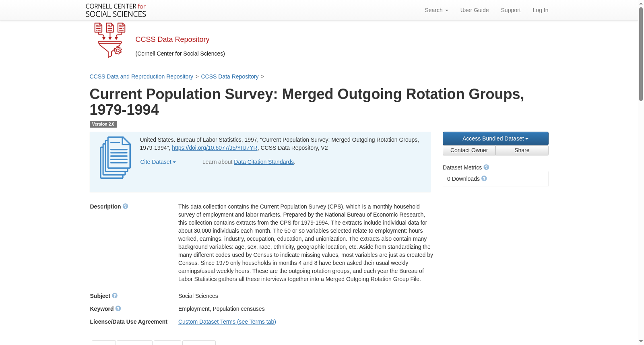Click the page vertical scrollbar thumb

[x=641, y=54]
